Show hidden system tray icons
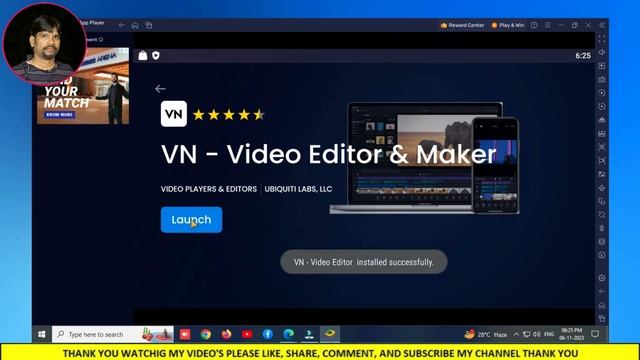This screenshot has width=640, height=360. (516, 334)
